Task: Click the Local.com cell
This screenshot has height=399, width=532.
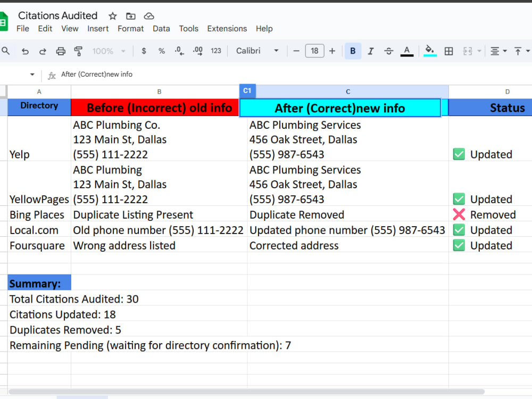Action: [39, 230]
